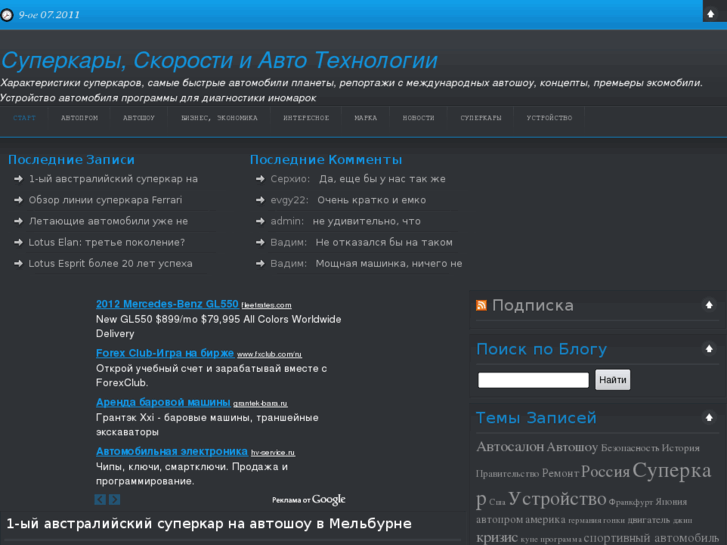
Task: Open the НОВОСТИ menu item
Action: pos(418,118)
